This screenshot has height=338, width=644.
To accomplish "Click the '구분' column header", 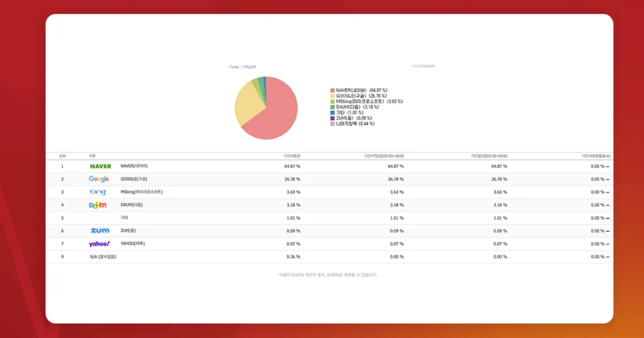I will [x=92, y=156].
